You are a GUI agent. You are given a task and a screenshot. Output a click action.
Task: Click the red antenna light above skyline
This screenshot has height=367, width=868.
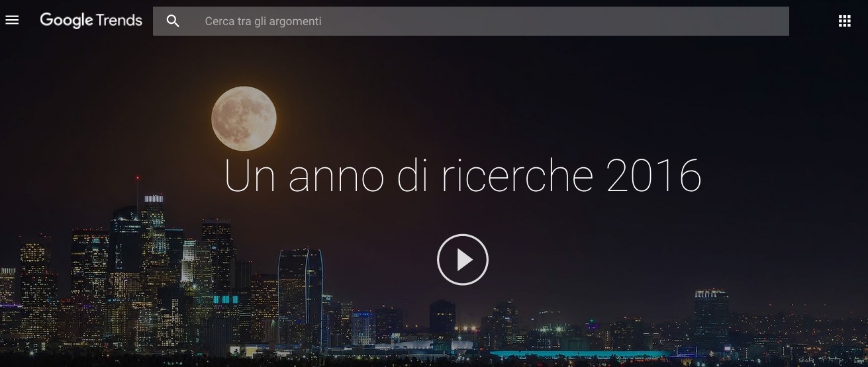click(x=138, y=178)
